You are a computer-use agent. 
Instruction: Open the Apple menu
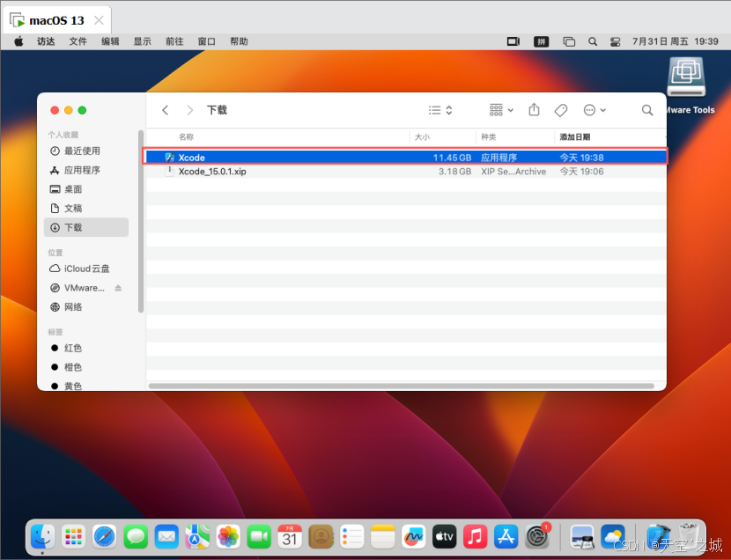click(18, 41)
